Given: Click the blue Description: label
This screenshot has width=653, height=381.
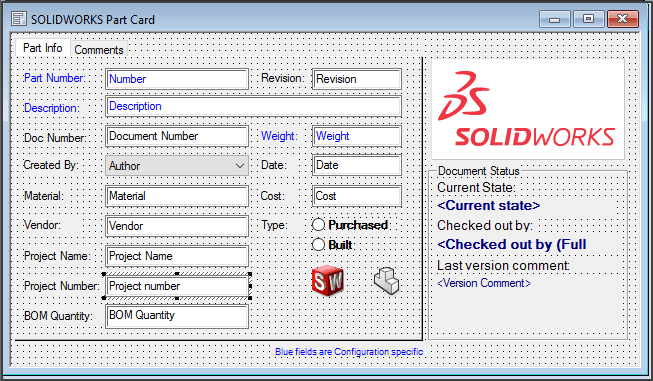Looking at the screenshot, I should coord(52,108).
